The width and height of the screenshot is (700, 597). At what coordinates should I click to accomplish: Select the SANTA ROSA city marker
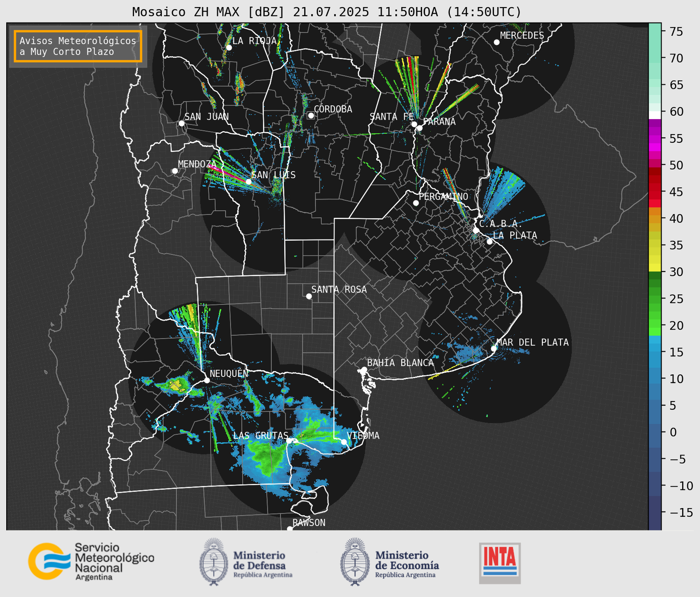point(309,296)
